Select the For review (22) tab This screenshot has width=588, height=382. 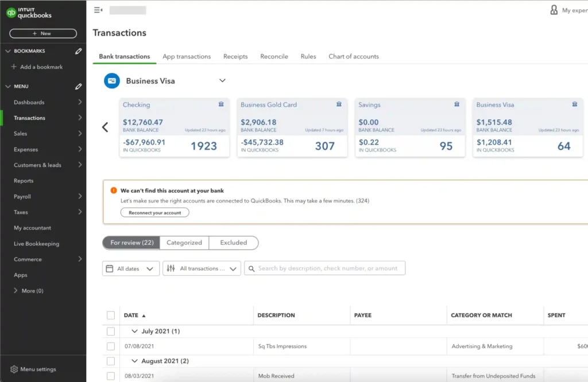coord(131,243)
